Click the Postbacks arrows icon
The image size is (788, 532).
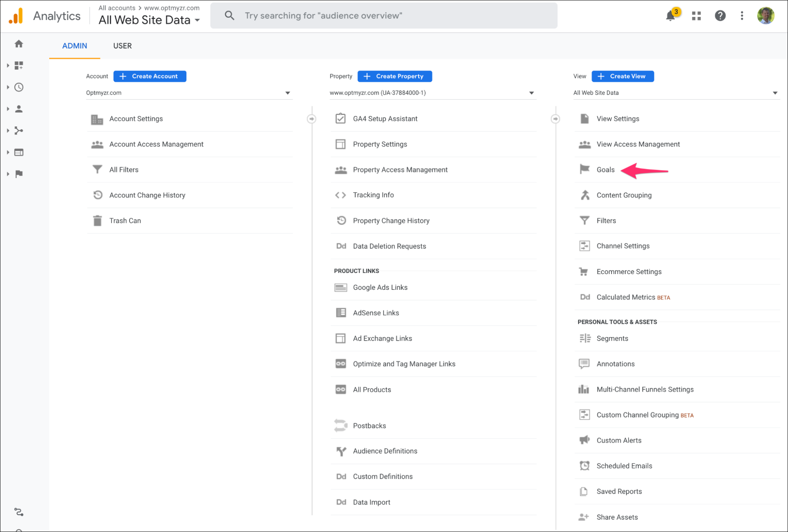click(341, 425)
